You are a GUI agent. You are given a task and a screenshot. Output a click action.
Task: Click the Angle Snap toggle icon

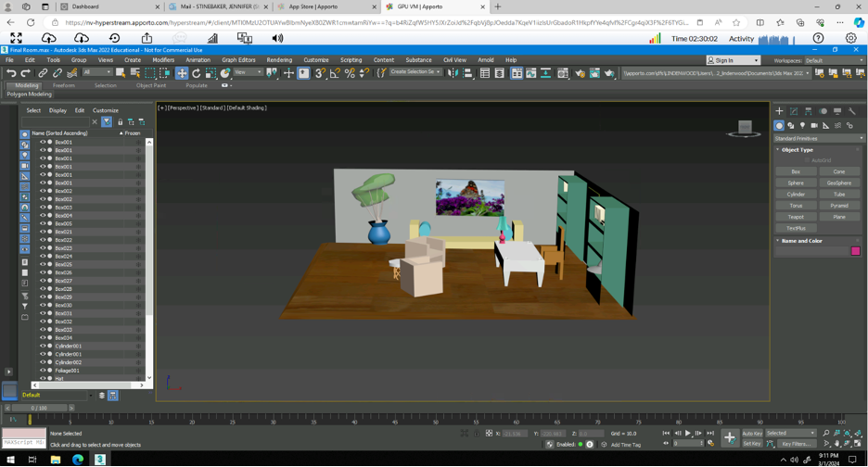pos(335,73)
